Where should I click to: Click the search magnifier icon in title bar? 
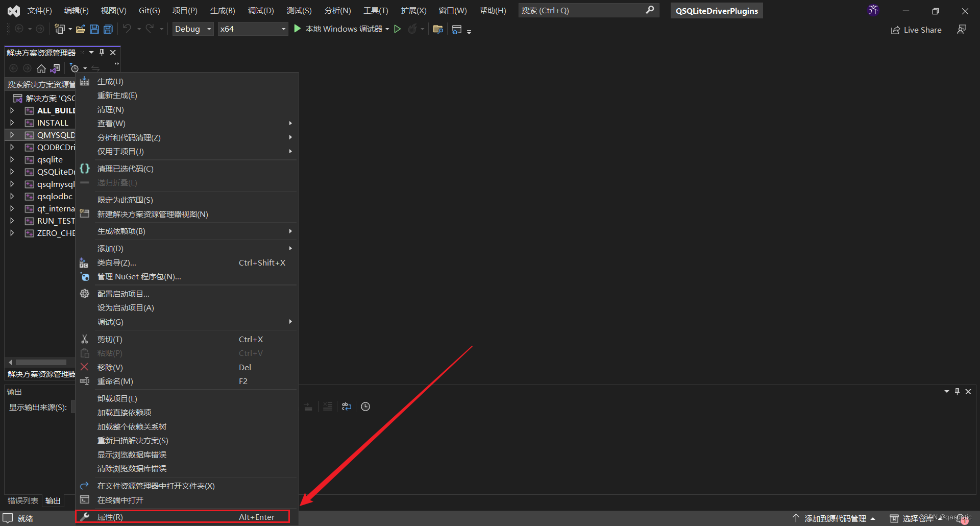[650, 10]
